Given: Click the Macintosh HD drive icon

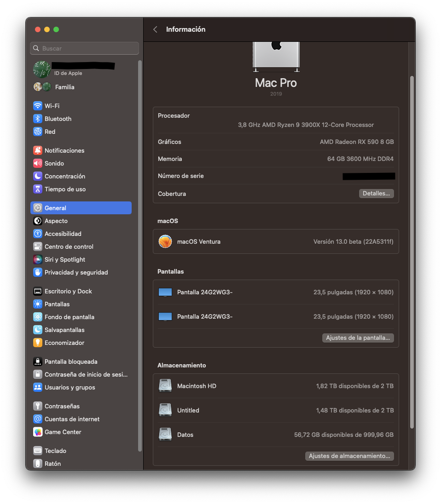Looking at the screenshot, I should click(165, 386).
